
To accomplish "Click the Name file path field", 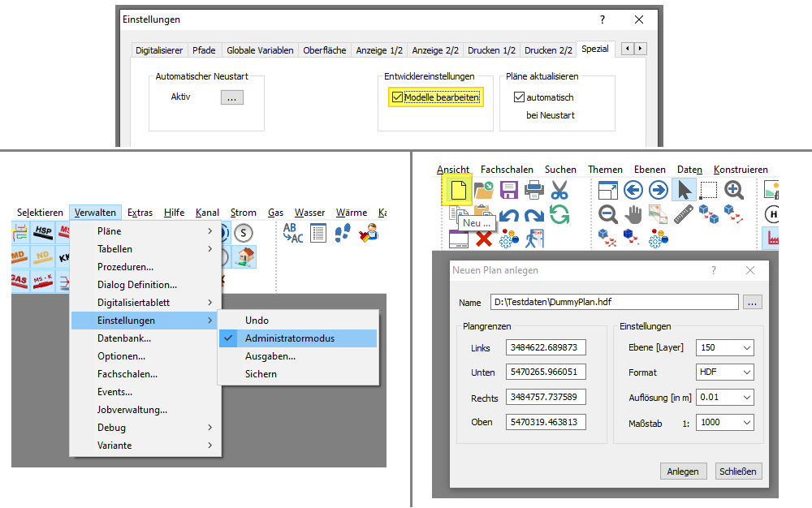I will pyautogui.click(x=613, y=302).
